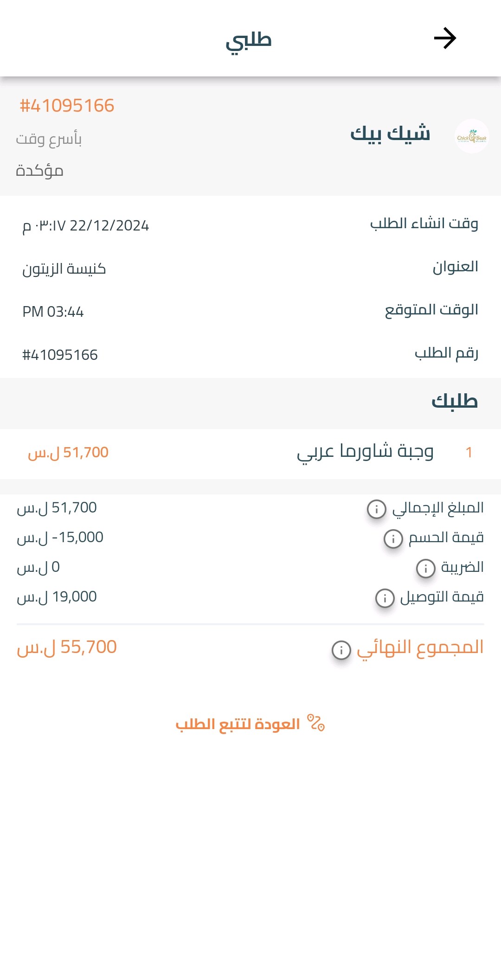Screen dimensions: 501x980
Task: Select the orange order number #41095166
Action: (x=67, y=106)
